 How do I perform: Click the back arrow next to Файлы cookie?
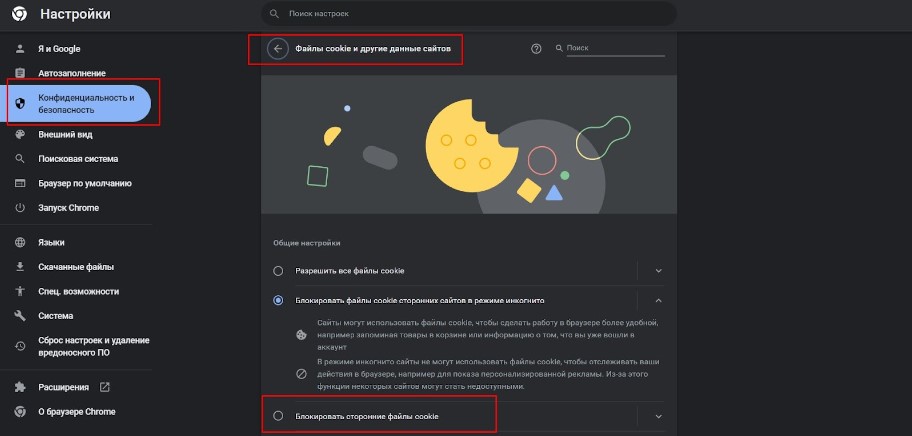[x=277, y=49]
